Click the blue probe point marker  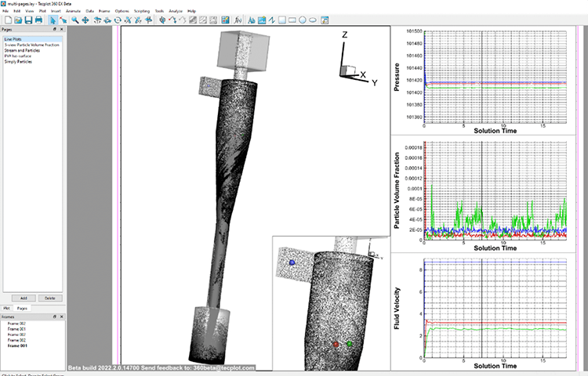(x=292, y=263)
